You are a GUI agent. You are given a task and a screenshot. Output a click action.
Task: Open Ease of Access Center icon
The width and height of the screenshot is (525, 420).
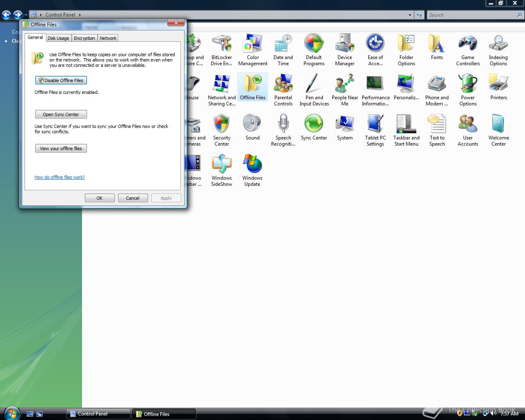[375, 50]
